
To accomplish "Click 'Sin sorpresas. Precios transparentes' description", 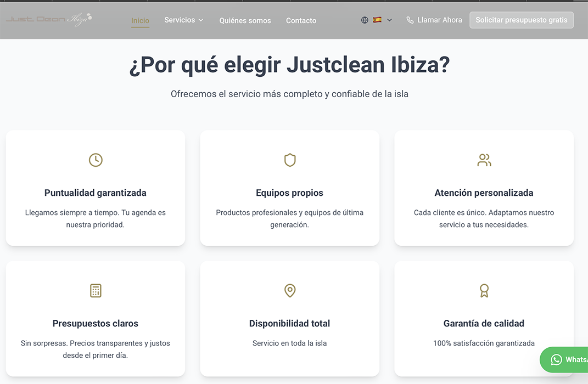I will click(x=95, y=349).
